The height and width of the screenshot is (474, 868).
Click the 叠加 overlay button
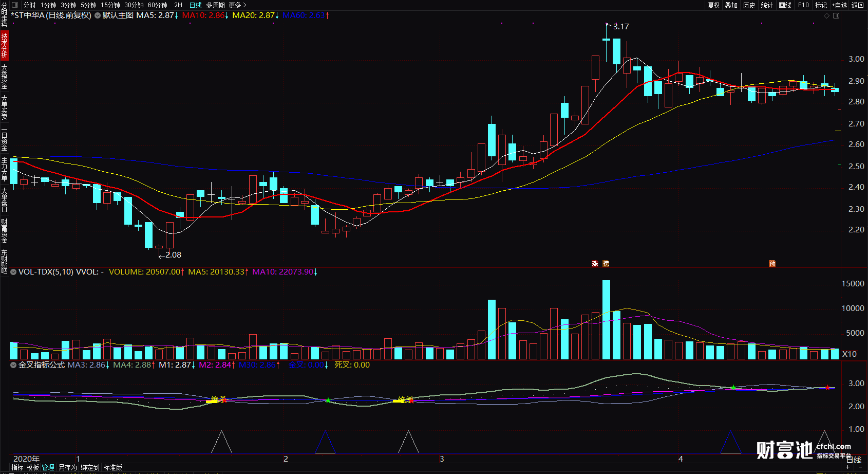point(731,5)
